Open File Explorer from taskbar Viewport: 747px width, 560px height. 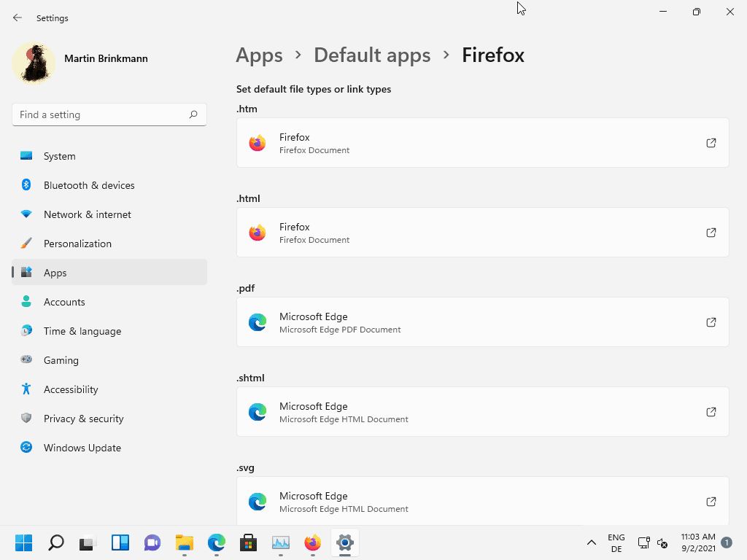(185, 542)
